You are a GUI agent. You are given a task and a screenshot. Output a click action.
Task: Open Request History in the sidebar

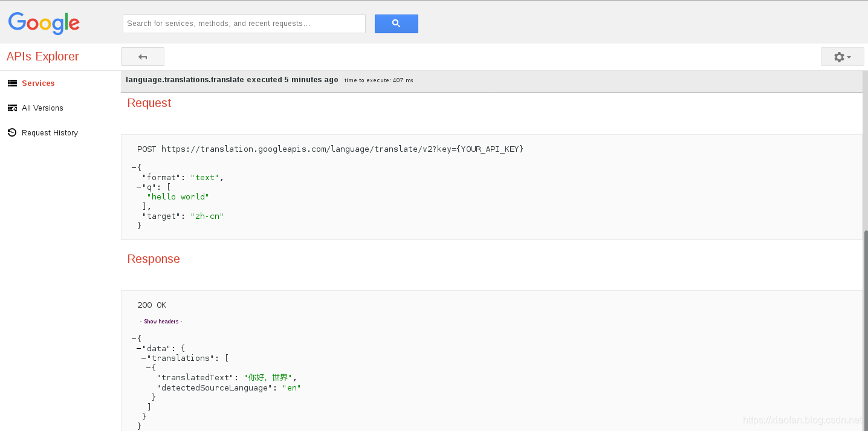click(50, 133)
